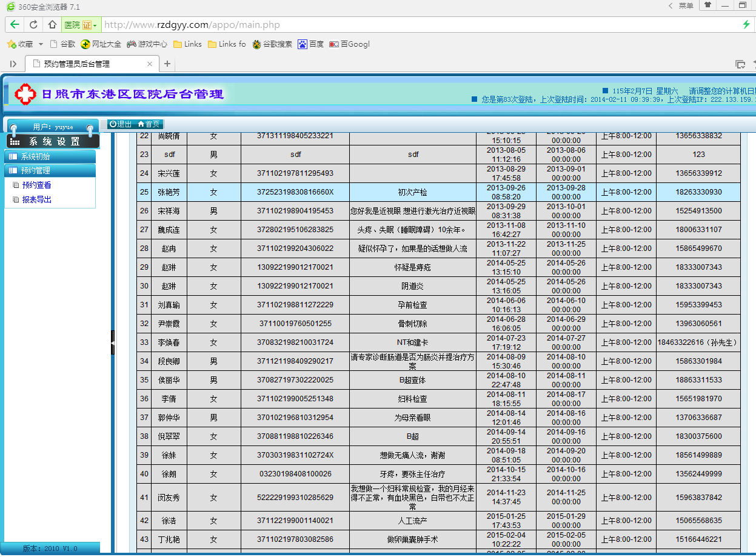Click the address bar URL field
The width and height of the screenshot is (756, 557).
pos(418,25)
